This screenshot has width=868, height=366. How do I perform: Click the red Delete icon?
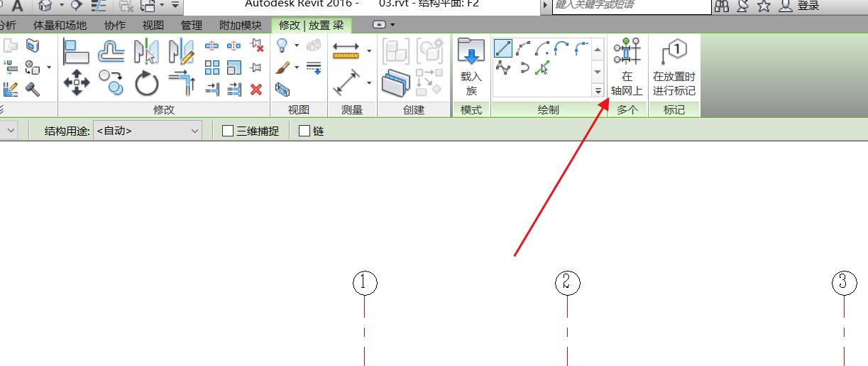pos(257,90)
